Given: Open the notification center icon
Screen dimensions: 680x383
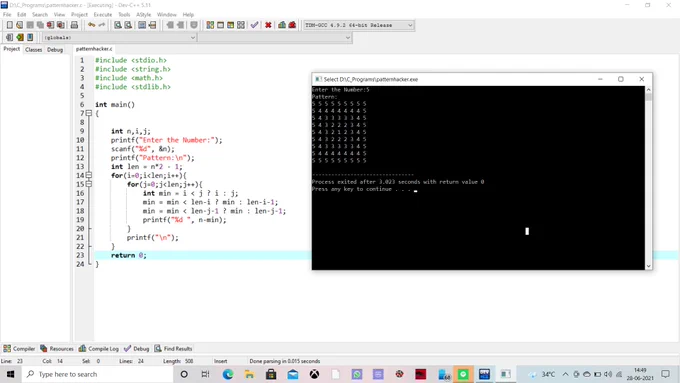Looking at the screenshot, I should click(666, 374).
